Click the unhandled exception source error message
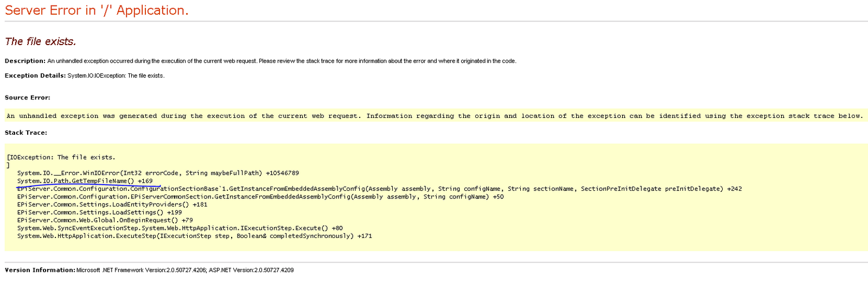Screen dimensions: 868x282 (x=435, y=116)
